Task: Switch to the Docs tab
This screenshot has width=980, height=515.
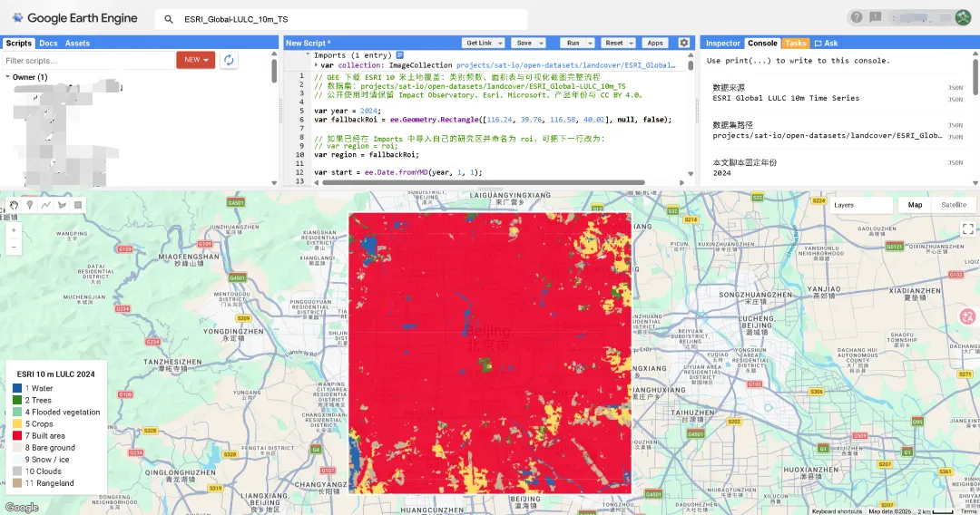Action: pos(48,44)
